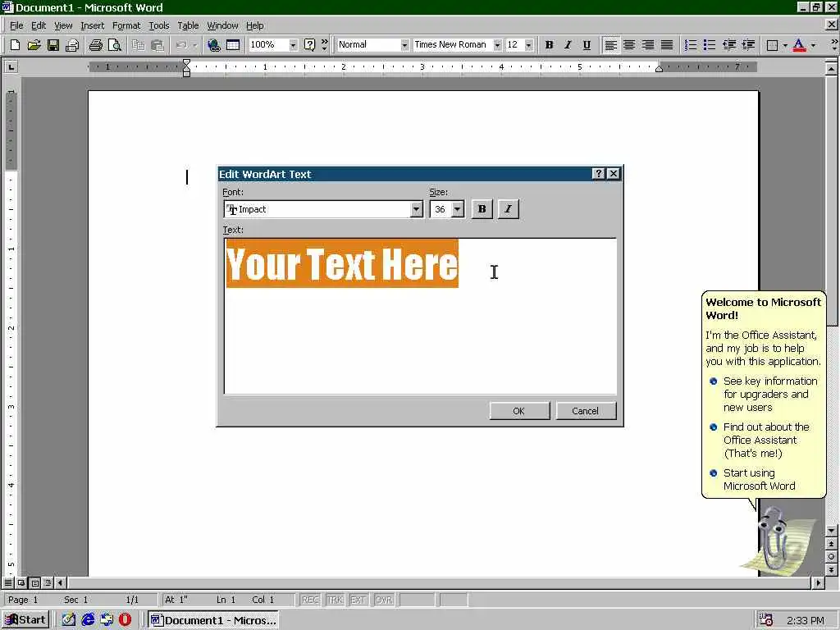Print using the printer icon
Screen dimensions: 840x630
tap(96, 45)
